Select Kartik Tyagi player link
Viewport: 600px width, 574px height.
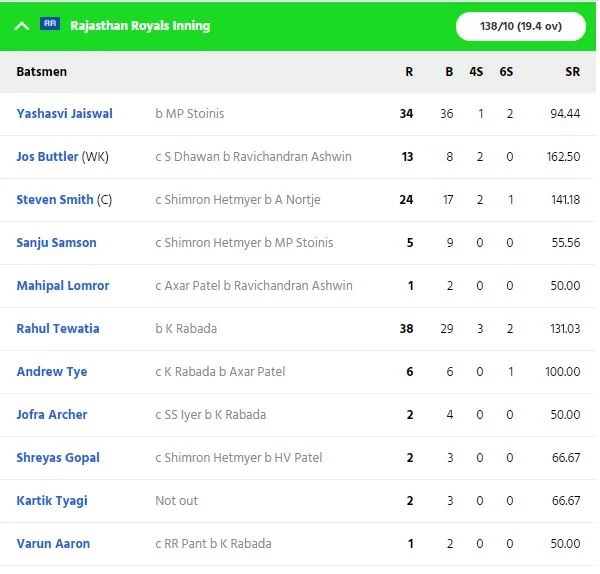point(52,501)
